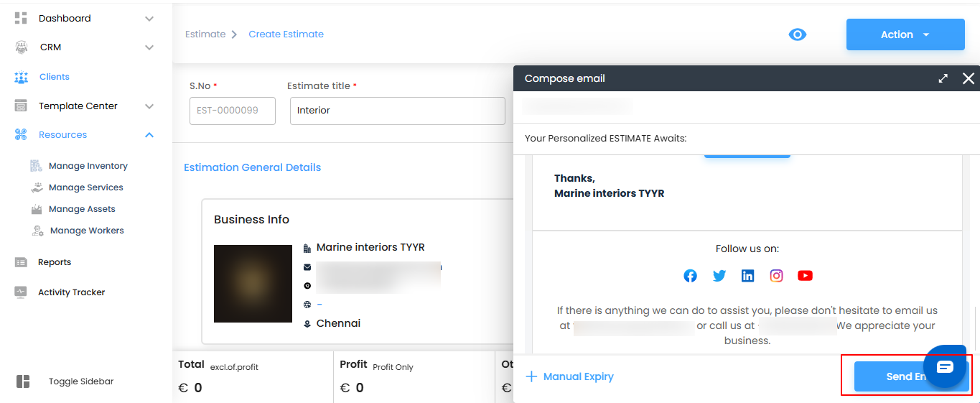Screen dimensions: 980x403
Task: Click the YouTube icon
Action: [805, 276]
